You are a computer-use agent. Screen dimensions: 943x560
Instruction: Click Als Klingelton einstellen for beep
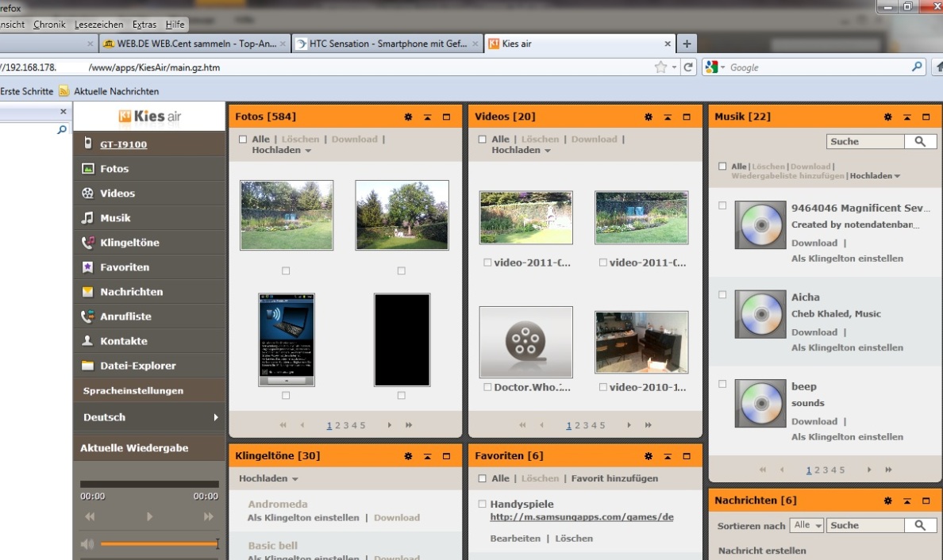coord(847,437)
